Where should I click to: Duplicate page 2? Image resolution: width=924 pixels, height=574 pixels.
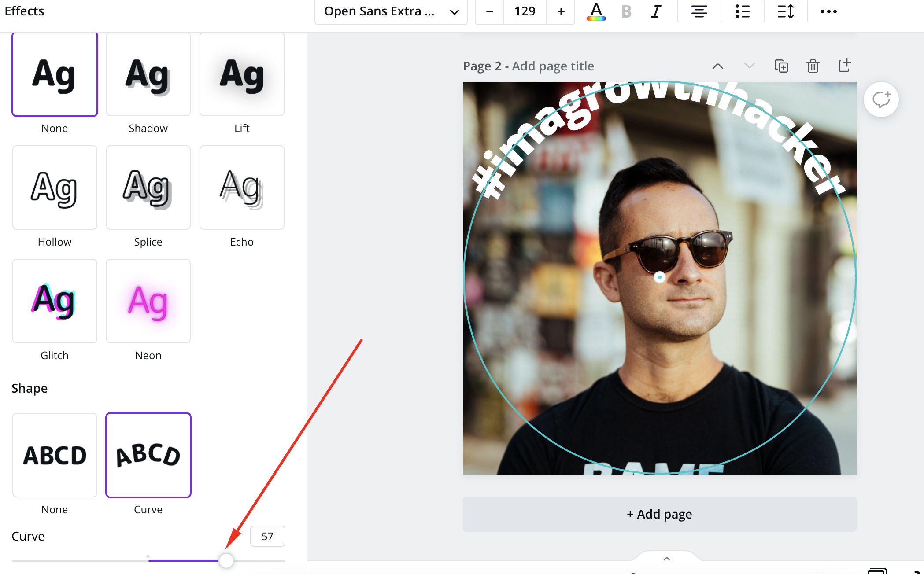click(x=781, y=66)
